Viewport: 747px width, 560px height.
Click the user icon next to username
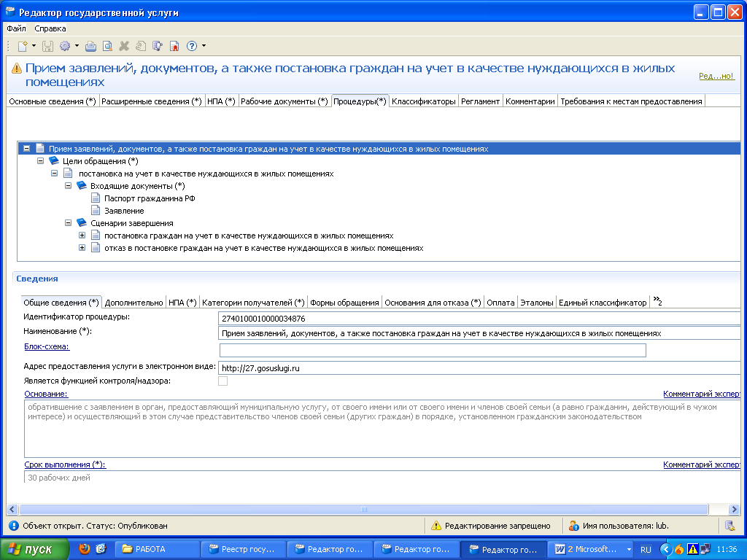(x=574, y=526)
